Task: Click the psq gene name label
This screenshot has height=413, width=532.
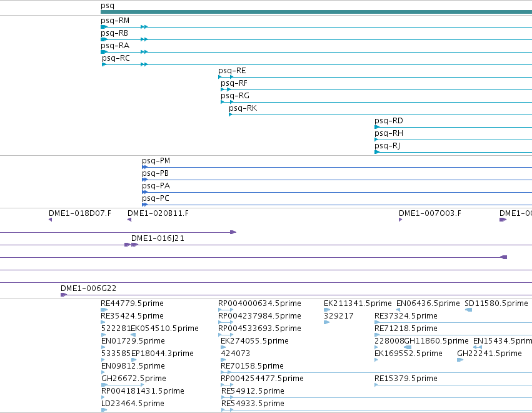Action: [x=108, y=6]
